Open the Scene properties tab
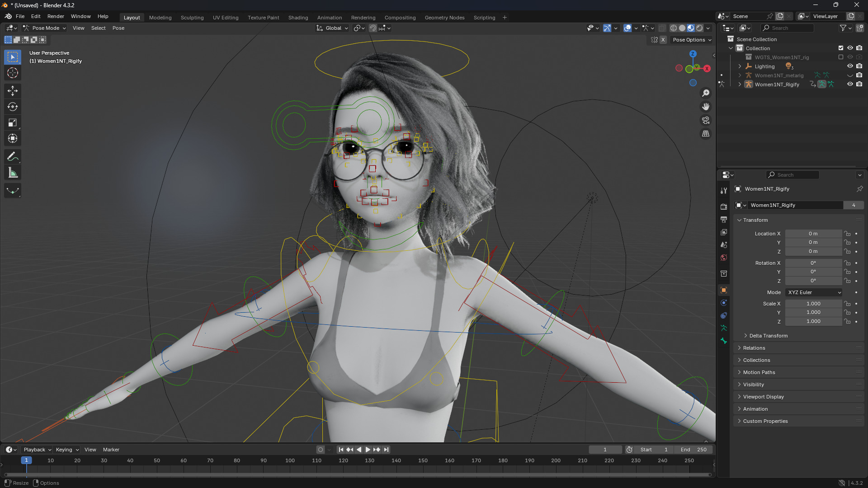 (x=724, y=244)
